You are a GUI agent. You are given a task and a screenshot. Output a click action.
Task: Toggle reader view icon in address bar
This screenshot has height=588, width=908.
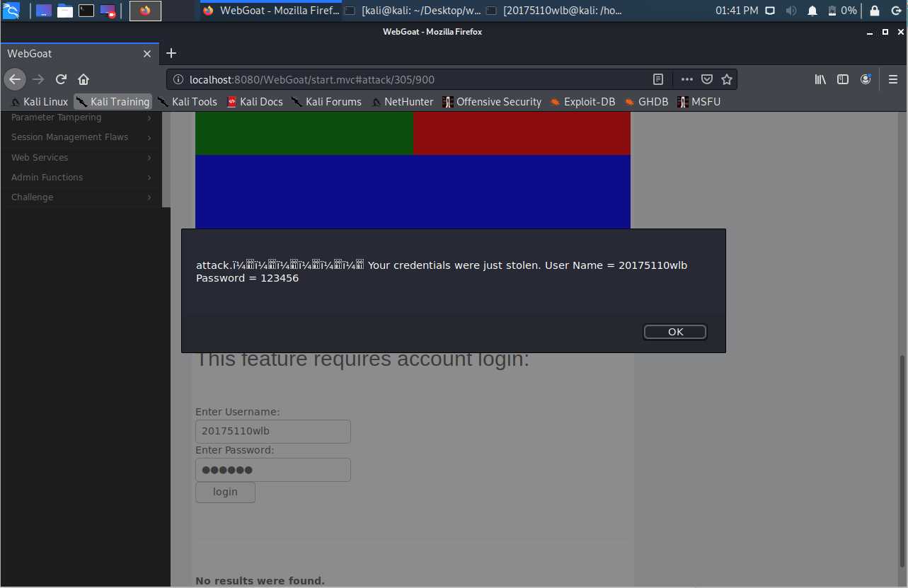(x=658, y=79)
